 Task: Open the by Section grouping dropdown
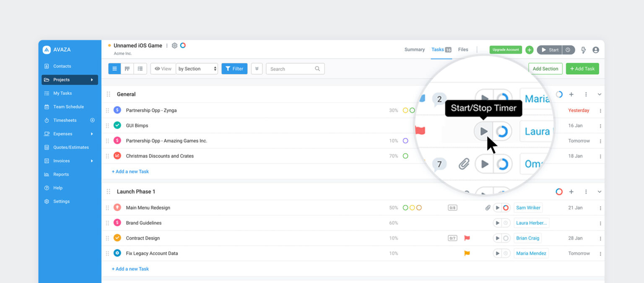click(x=197, y=68)
